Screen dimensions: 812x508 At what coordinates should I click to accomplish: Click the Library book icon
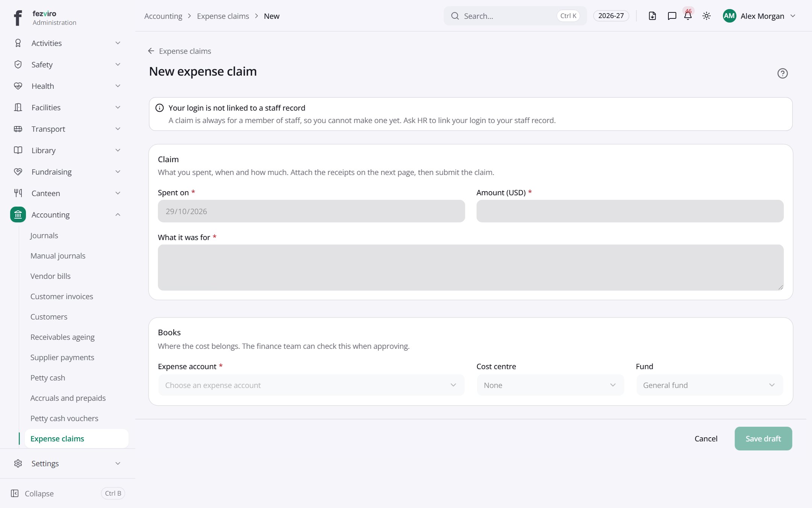(18, 150)
